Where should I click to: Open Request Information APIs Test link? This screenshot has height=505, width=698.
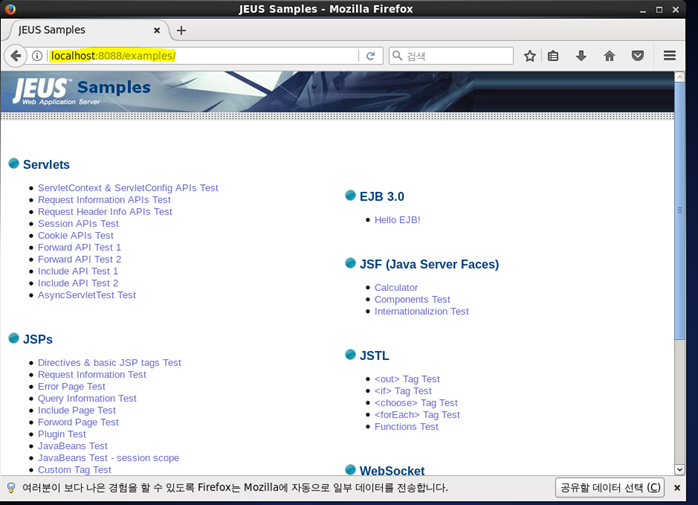click(x=104, y=200)
